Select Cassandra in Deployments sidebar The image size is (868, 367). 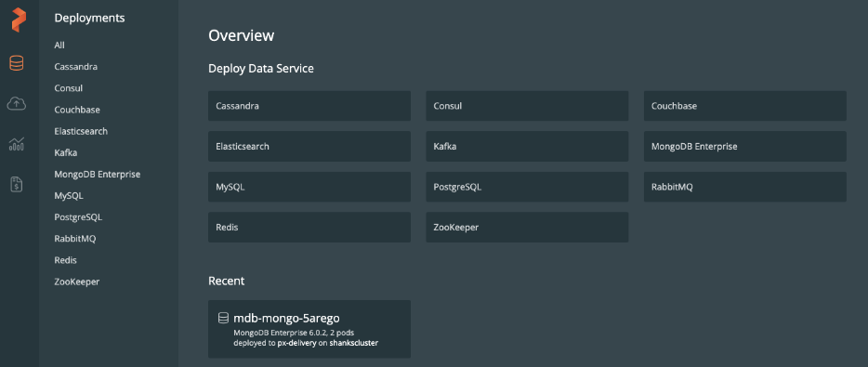76,67
